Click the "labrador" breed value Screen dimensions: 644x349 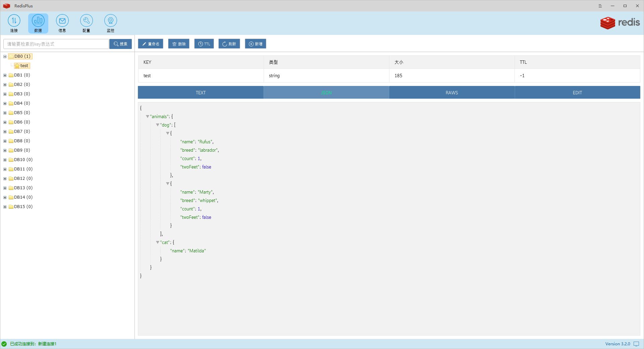pos(208,150)
